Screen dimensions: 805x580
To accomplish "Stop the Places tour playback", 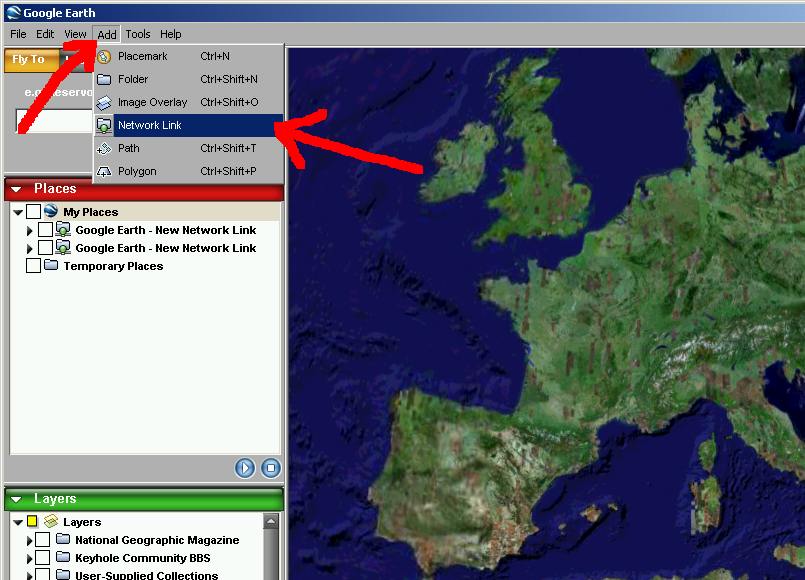I will tap(271, 468).
